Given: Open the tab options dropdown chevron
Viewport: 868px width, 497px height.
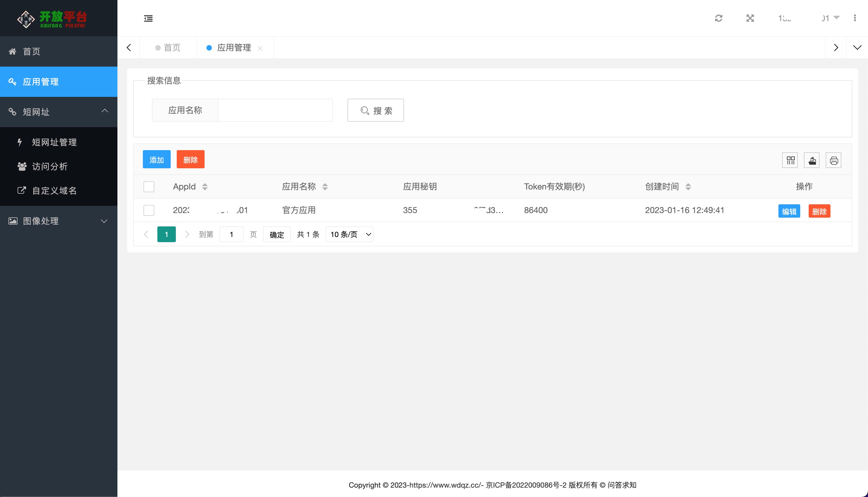Looking at the screenshot, I should point(857,48).
